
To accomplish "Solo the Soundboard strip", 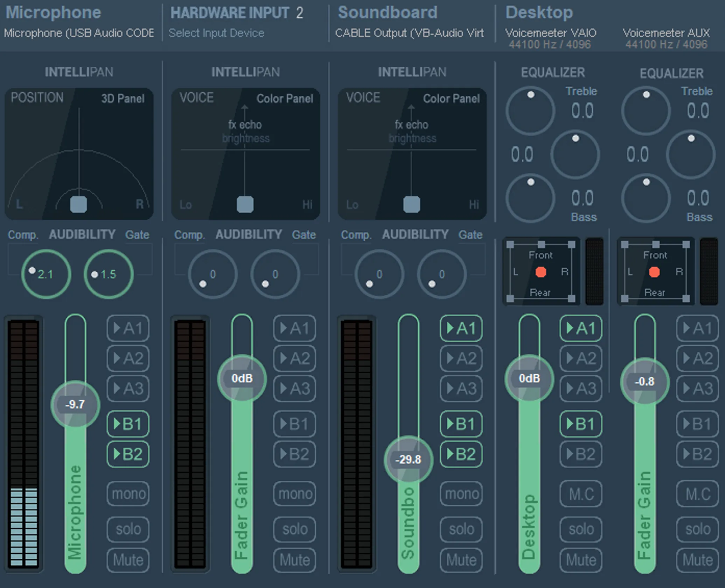I will [461, 529].
